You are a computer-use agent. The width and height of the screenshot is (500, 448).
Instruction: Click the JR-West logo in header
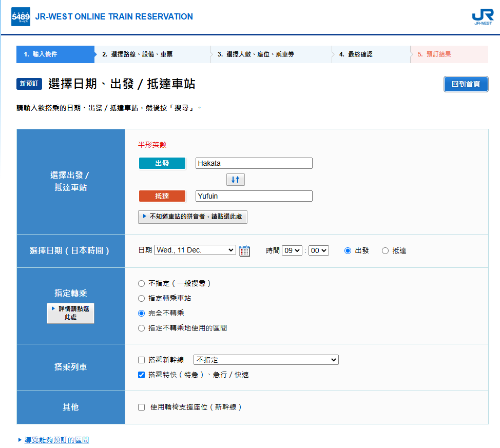(x=482, y=17)
